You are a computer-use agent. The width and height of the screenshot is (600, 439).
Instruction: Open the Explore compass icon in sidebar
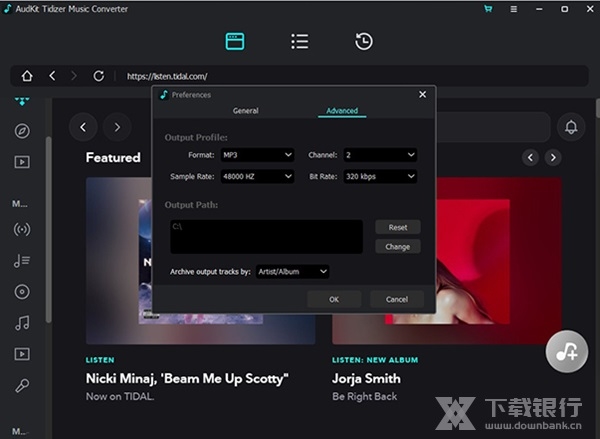tap(22, 131)
